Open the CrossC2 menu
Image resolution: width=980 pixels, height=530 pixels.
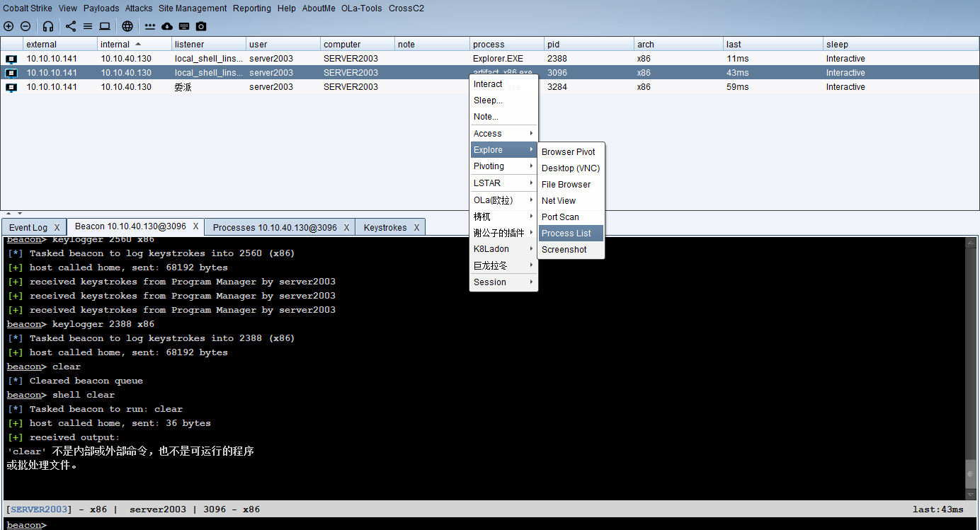click(x=406, y=8)
